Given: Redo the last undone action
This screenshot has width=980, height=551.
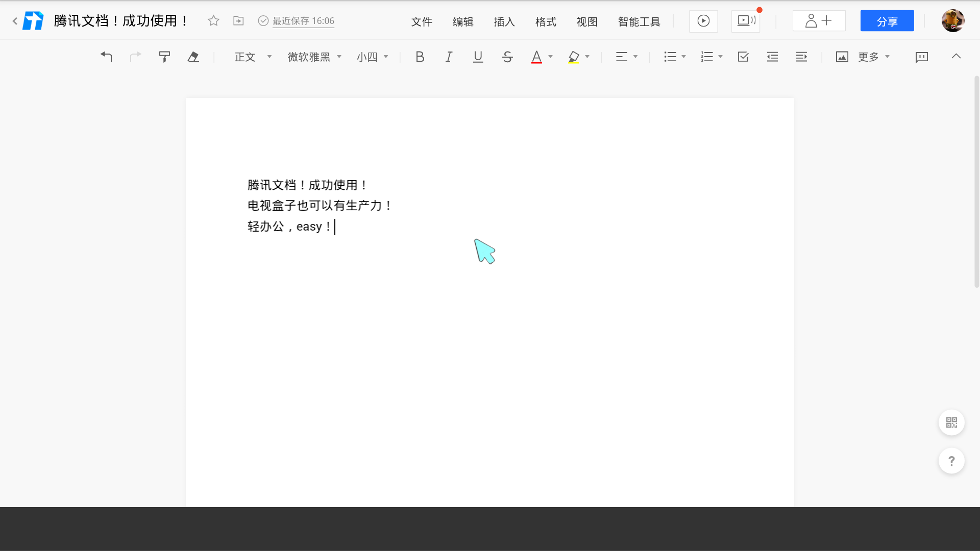Looking at the screenshot, I should (135, 57).
